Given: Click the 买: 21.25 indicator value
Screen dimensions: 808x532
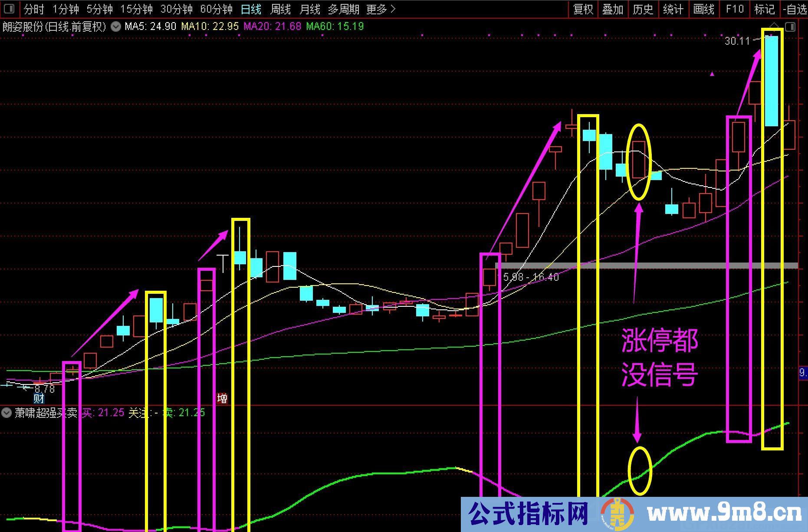Looking at the screenshot, I should pos(103,412).
